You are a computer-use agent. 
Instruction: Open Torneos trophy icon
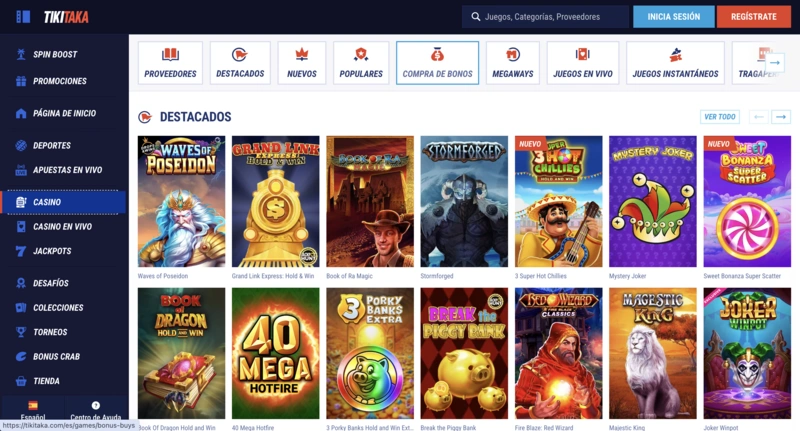click(21, 332)
